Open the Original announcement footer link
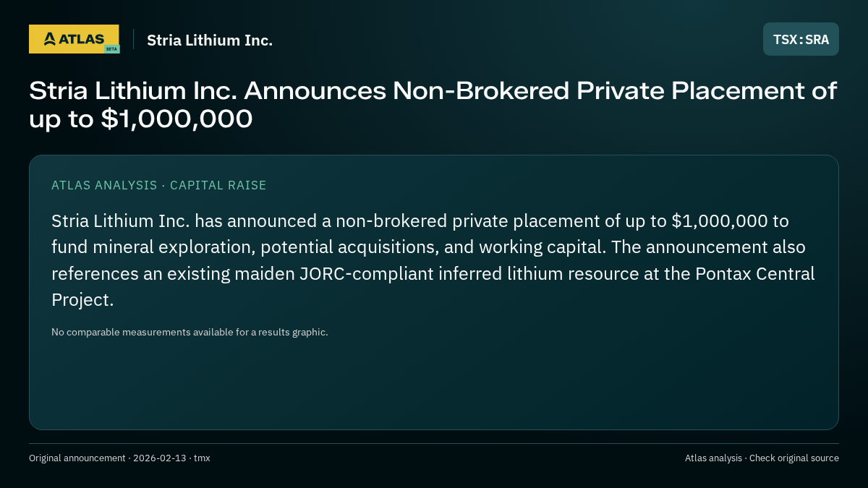 pos(77,458)
